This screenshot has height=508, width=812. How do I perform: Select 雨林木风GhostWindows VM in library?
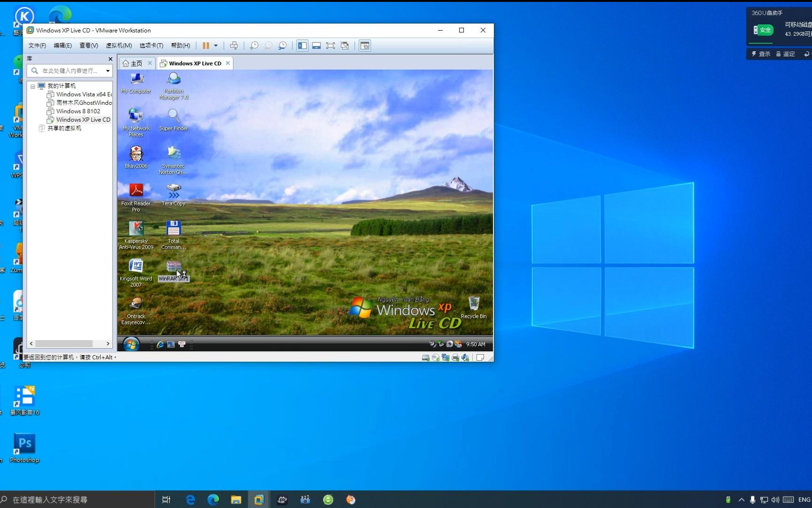[79, 103]
